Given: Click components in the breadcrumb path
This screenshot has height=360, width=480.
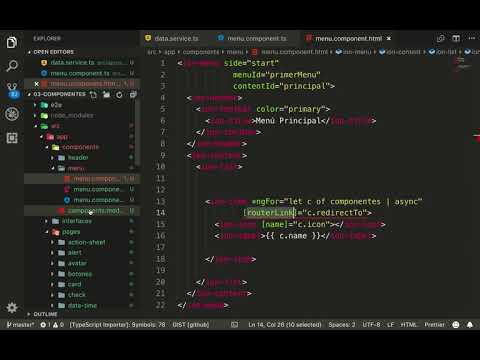Looking at the screenshot, I should [x=201, y=52].
